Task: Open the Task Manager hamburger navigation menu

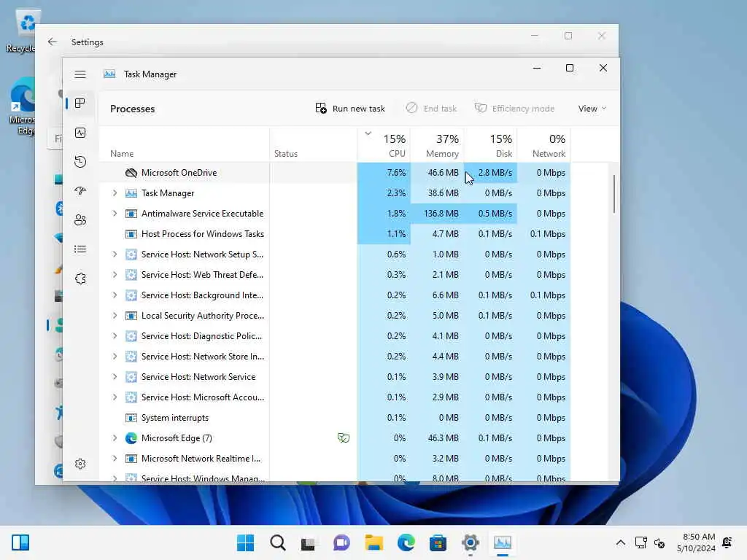Action: tap(80, 74)
